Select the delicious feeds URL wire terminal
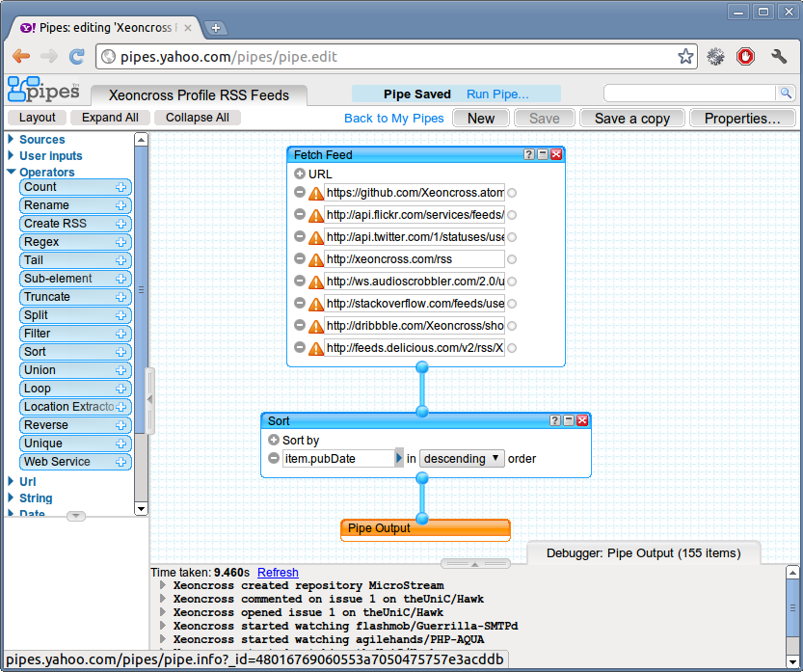 (512, 348)
